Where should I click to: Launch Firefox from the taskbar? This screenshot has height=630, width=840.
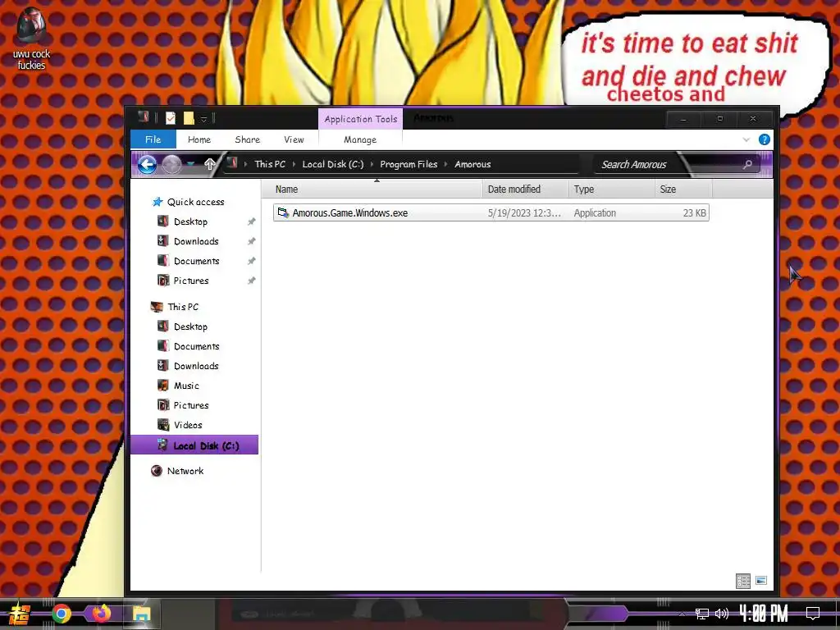(x=101, y=613)
